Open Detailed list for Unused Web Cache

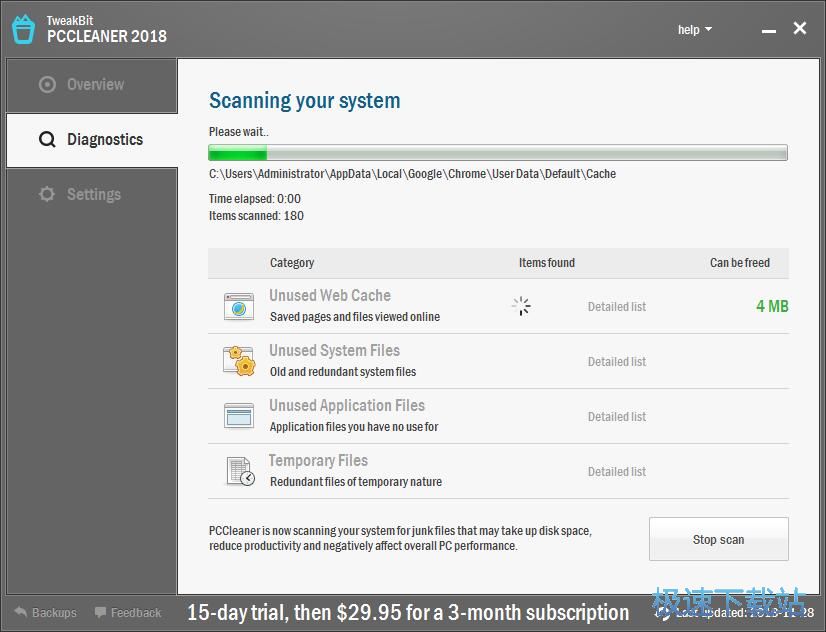point(617,307)
